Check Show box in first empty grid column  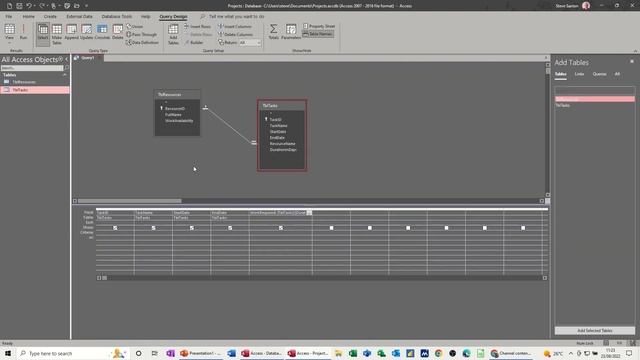pos(331,228)
